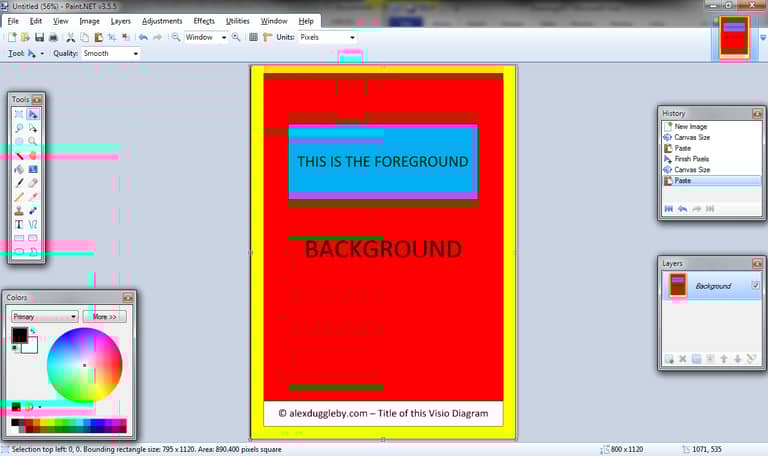The height and width of the screenshot is (456, 768).
Task: Uncheck the Background layer visibility checkbox
Action: pos(755,286)
